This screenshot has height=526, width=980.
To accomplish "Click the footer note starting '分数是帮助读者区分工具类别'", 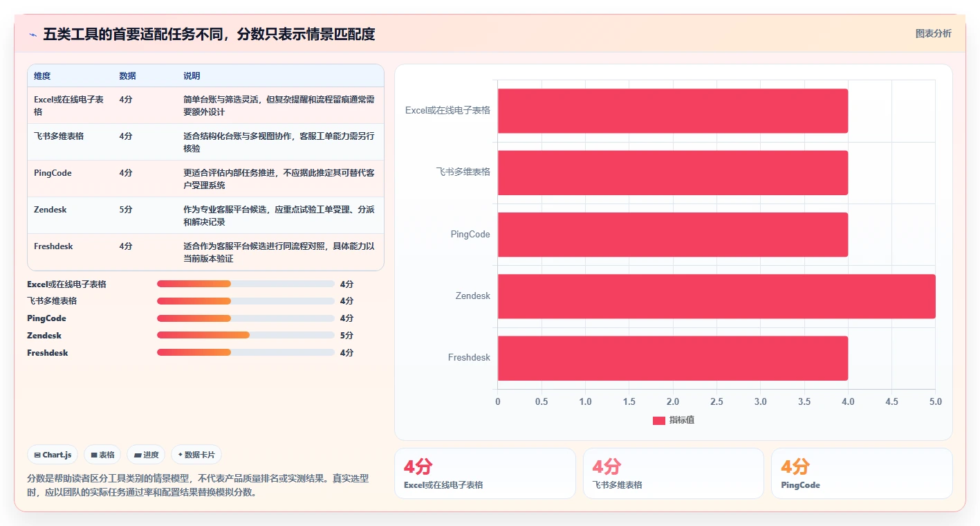I will pyautogui.click(x=198, y=485).
